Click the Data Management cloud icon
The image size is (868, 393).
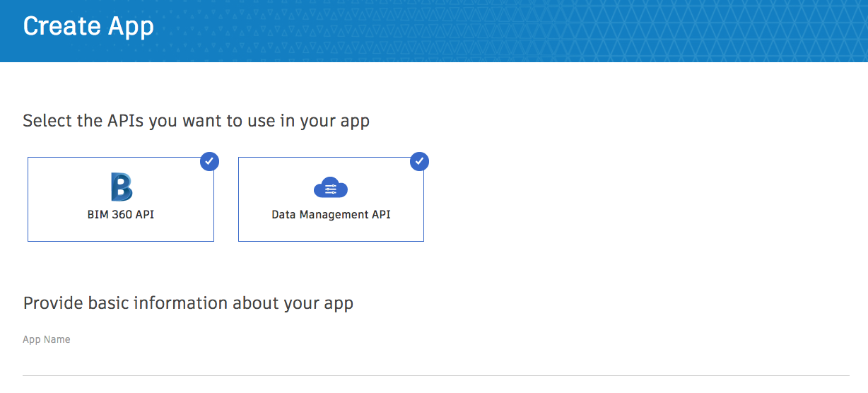pyautogui.click(x=331, y=188)
